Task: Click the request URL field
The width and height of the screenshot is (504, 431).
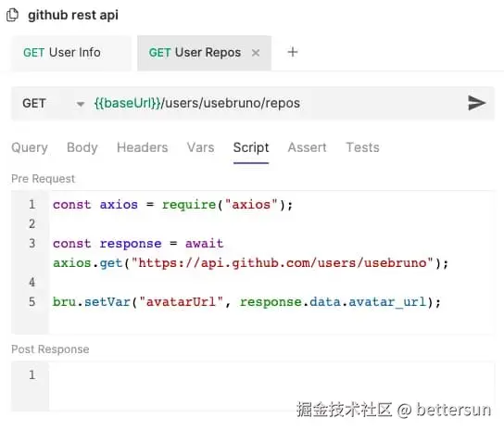Action: click(x=276, y=103)
